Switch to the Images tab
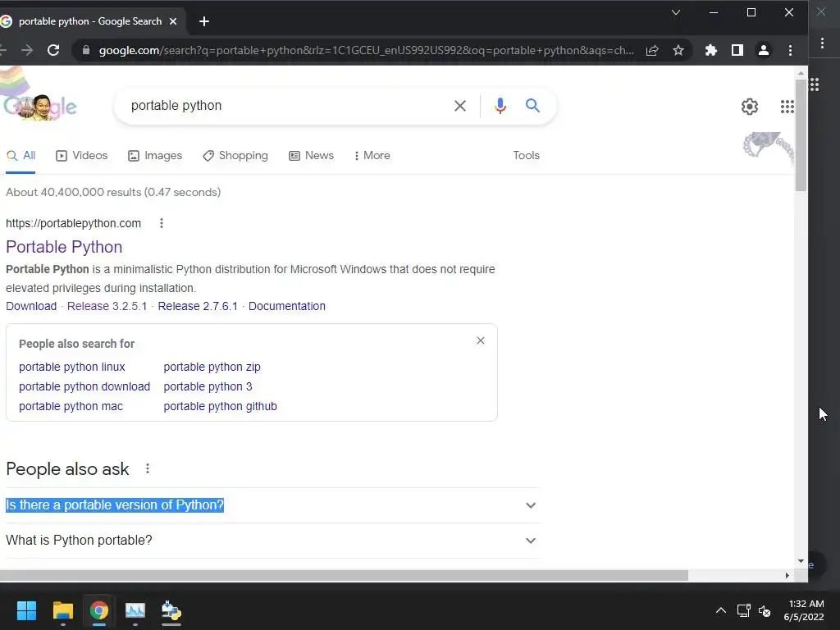Image resolution: width=840 pixels, height=630 pixels. 155,155
